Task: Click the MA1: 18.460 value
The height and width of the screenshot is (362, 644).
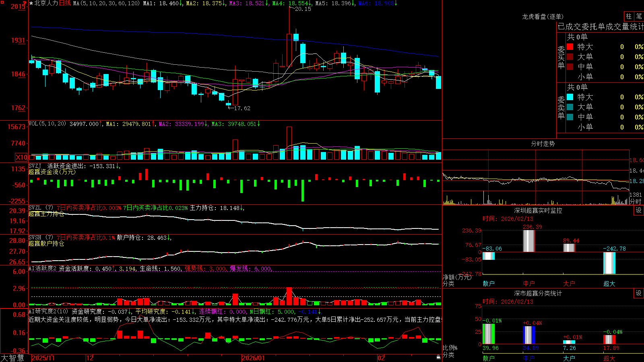Action: tap(161, 3)
